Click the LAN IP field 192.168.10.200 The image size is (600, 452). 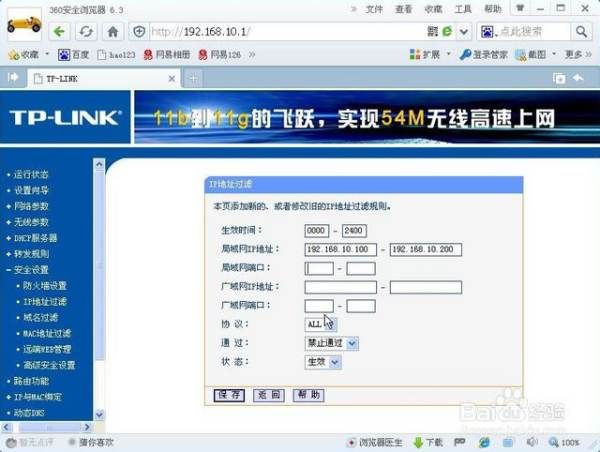(x=426, y=250)
